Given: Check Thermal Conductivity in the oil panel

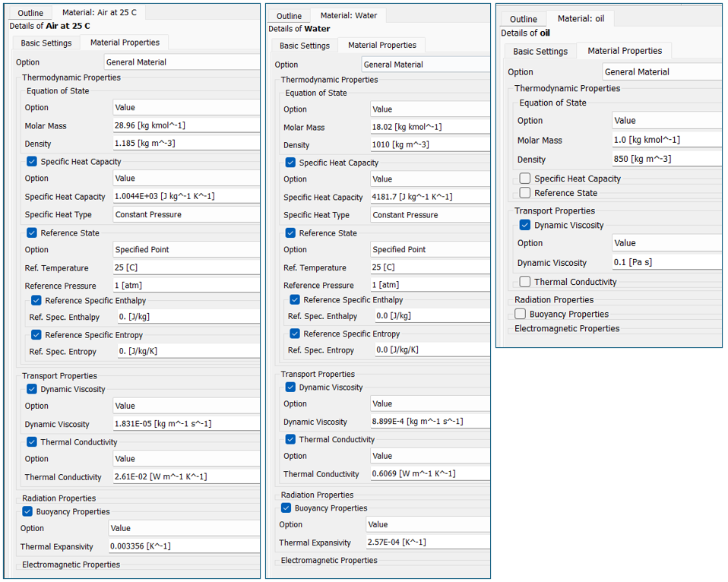Looking at the screenshot, I should coord(525,282).
